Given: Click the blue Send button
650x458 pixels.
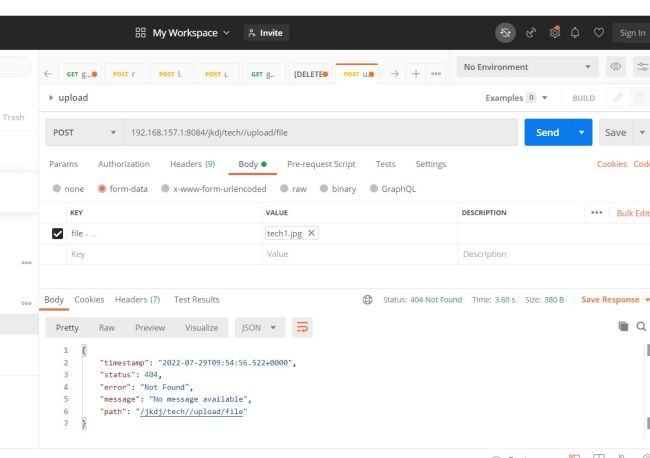Looking at the screenshot, I should click(x=548, y=133).
